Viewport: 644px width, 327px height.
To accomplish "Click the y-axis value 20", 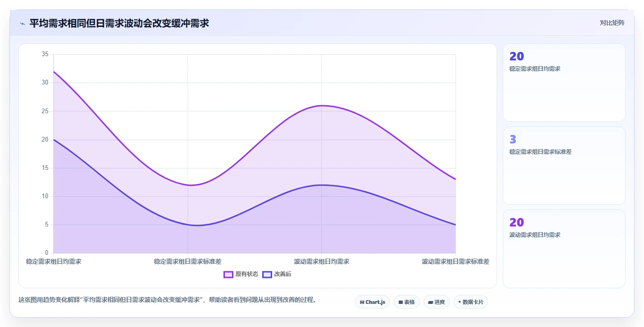I will pos(45,139).
